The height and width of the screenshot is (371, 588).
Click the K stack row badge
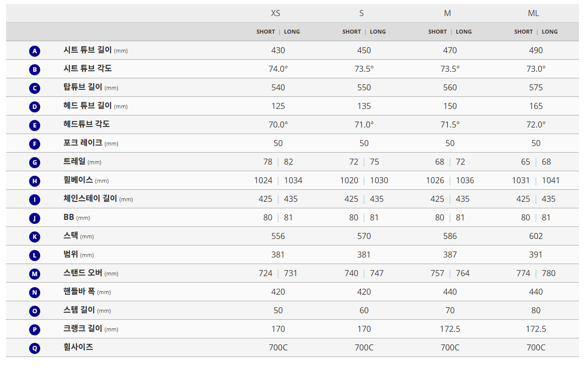(x=34, y=236)
